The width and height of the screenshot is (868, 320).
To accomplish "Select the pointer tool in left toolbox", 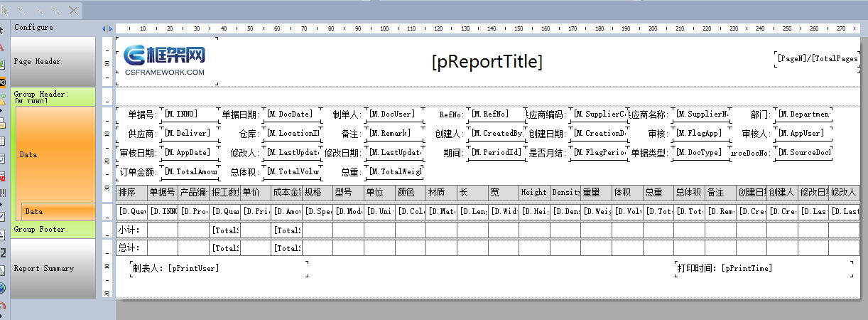I will point(2,30).
